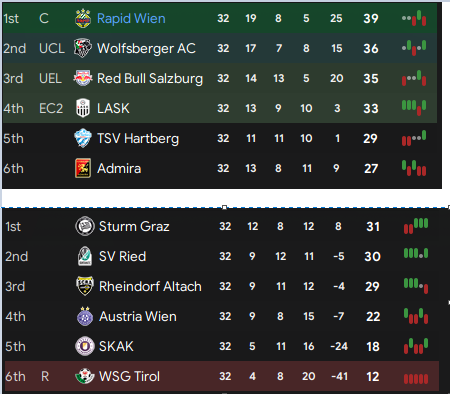The width and height of the screenshot is (450, 394).
Task: Click the Sturm Graz crest
Action: pos(85,226)
